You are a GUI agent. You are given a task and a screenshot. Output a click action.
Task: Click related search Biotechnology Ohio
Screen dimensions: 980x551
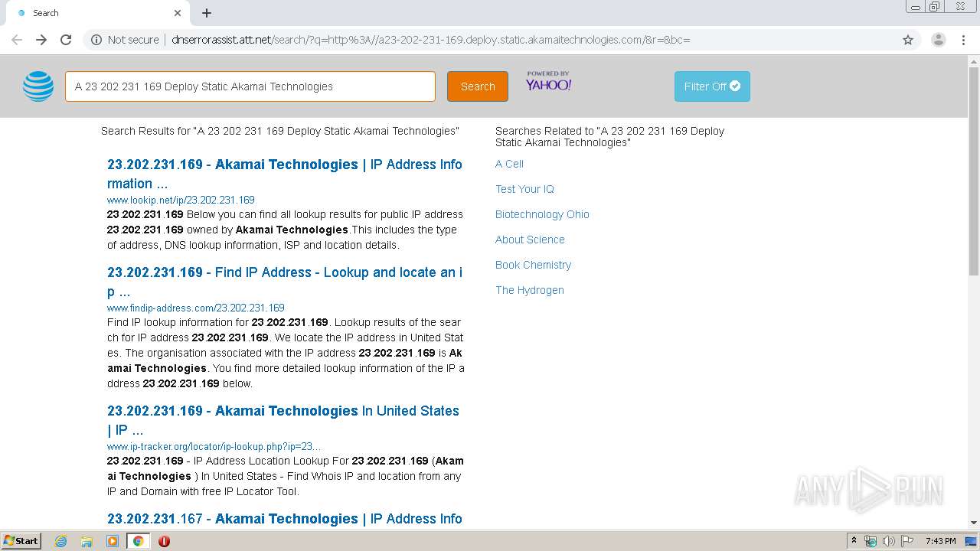click(x=542, y=214)
